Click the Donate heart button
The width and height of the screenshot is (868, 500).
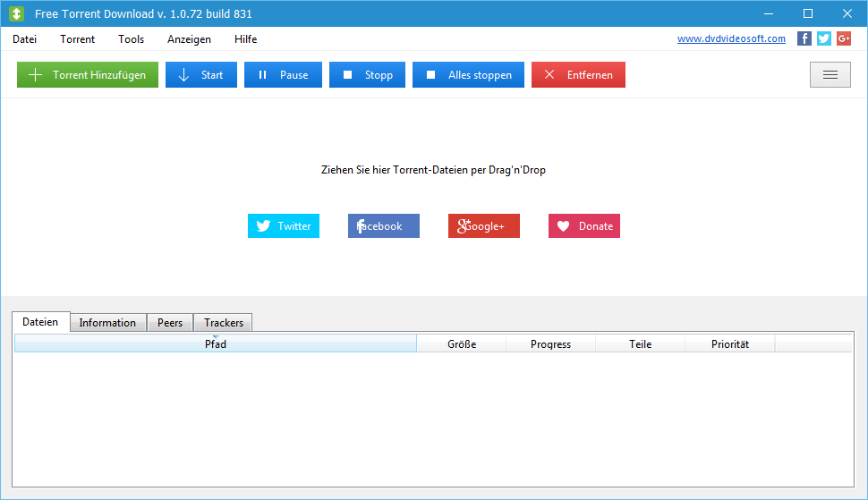pos(584,225)
